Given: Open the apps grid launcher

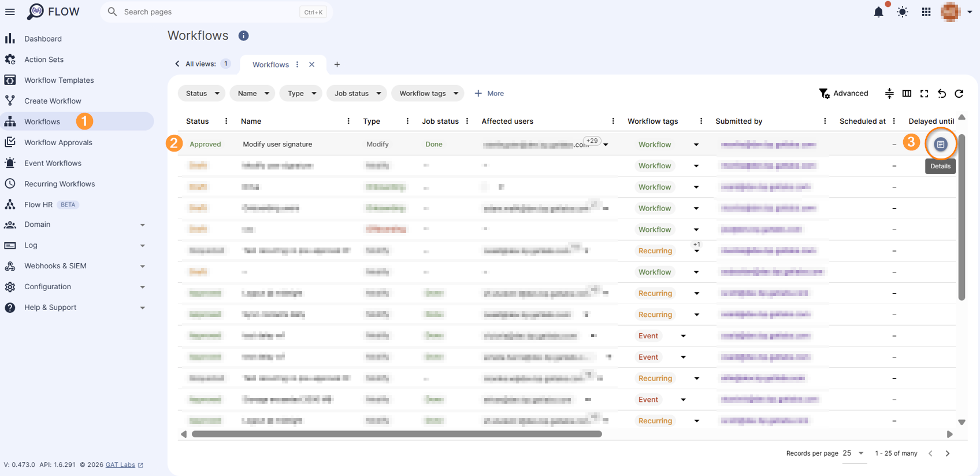Looking at the screenshot, I should tap(926, 12).
